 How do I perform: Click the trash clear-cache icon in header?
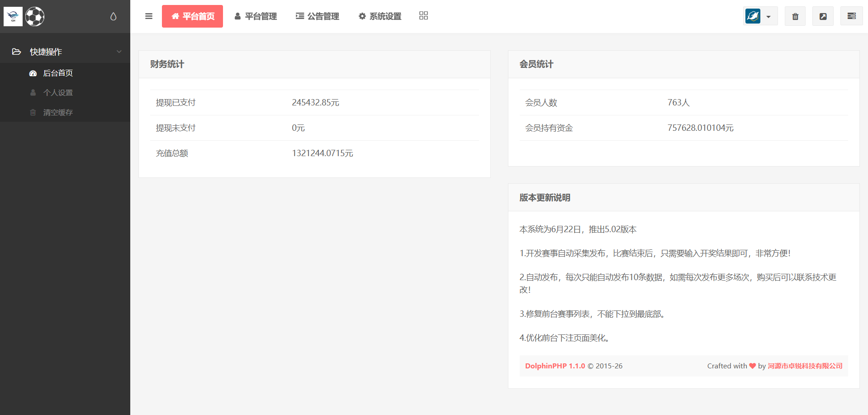(795, 16)
